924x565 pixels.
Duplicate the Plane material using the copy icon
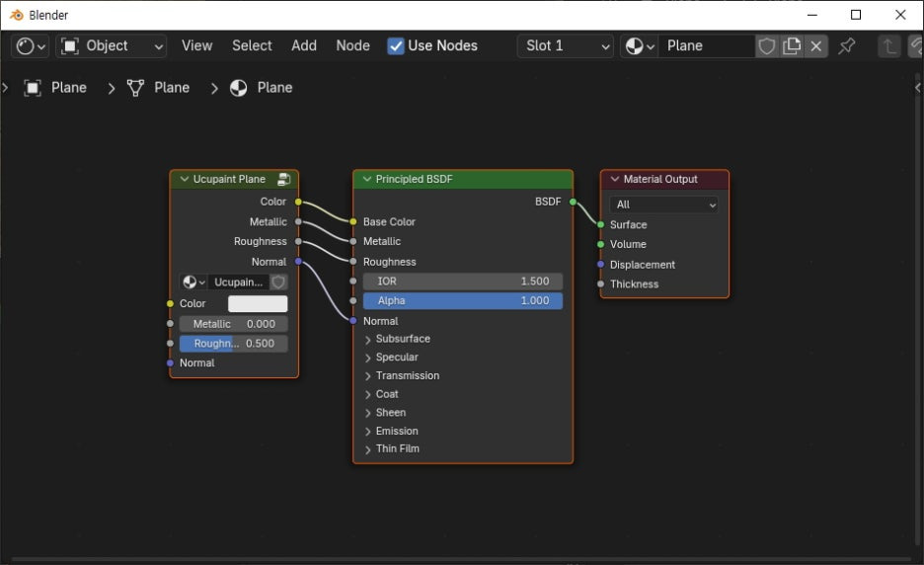pos(792,46)
